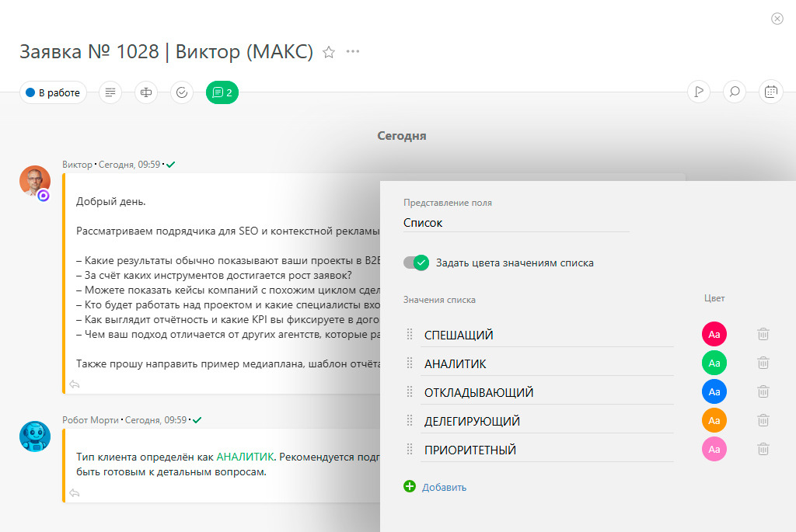Switch to the comments tab showing 2
This screenshot has height=532, width=796.
[222, 92]
